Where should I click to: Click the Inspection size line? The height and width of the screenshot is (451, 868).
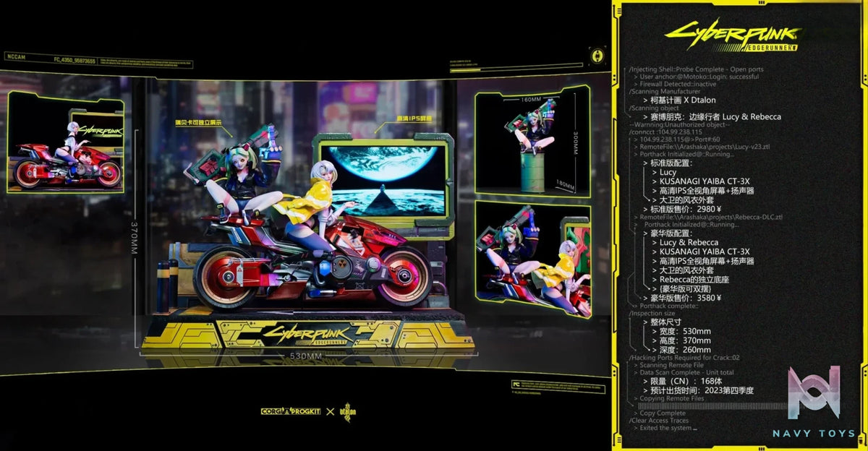652,314
